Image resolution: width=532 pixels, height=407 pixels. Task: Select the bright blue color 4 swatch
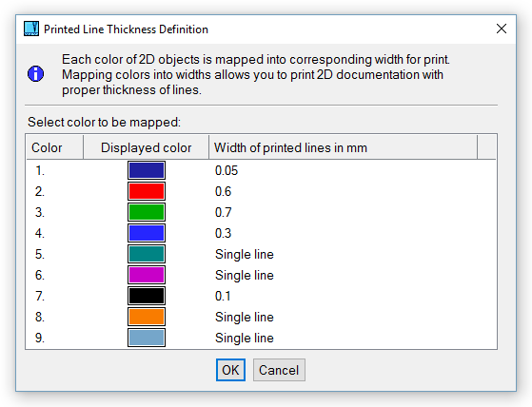[147, 233]
